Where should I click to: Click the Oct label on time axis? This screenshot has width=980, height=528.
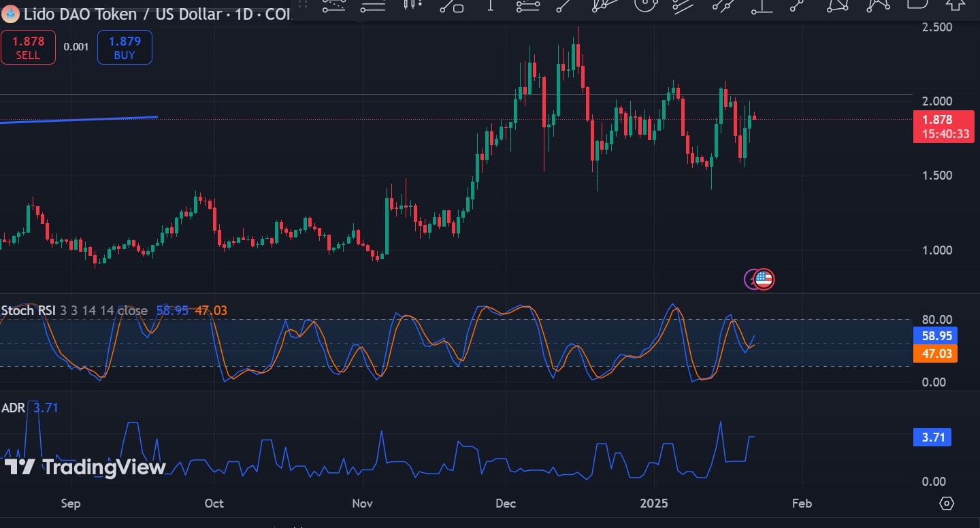(214, 504)
